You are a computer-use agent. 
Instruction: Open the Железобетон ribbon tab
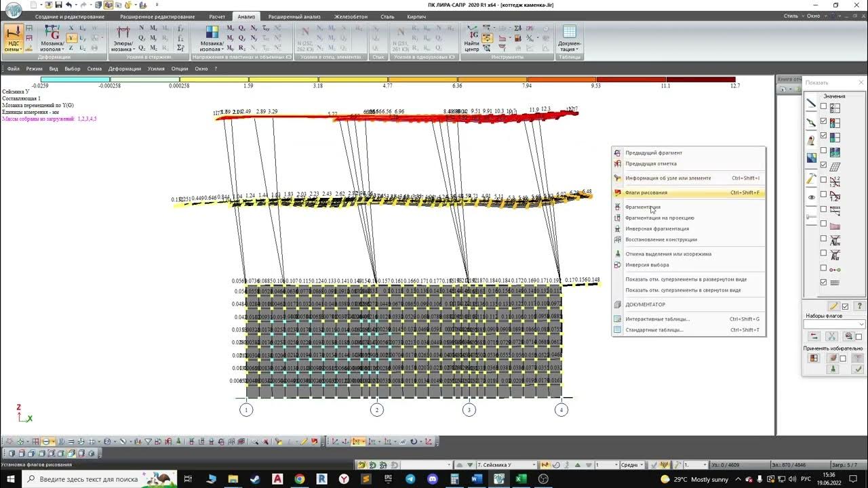351,16
